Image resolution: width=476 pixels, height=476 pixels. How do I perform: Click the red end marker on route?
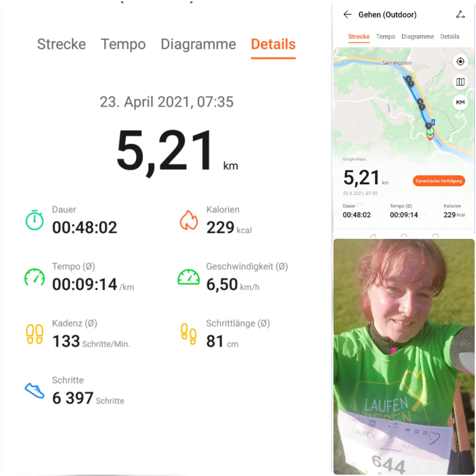point(430,137)
